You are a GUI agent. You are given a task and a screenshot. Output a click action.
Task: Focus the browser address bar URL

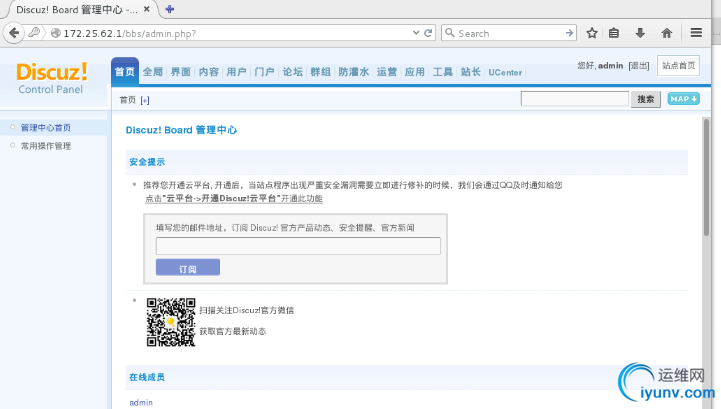click(230, 33)
